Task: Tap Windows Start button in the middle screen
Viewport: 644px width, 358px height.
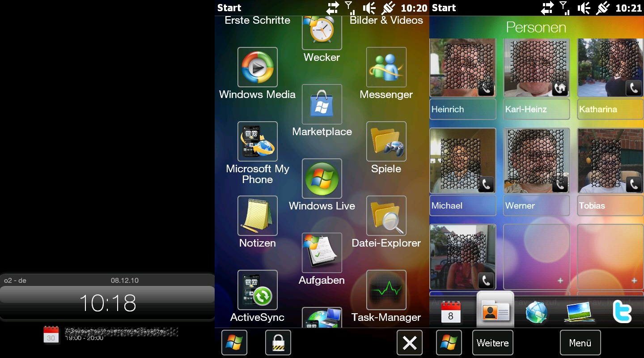Action: click(x=234, y=343)
